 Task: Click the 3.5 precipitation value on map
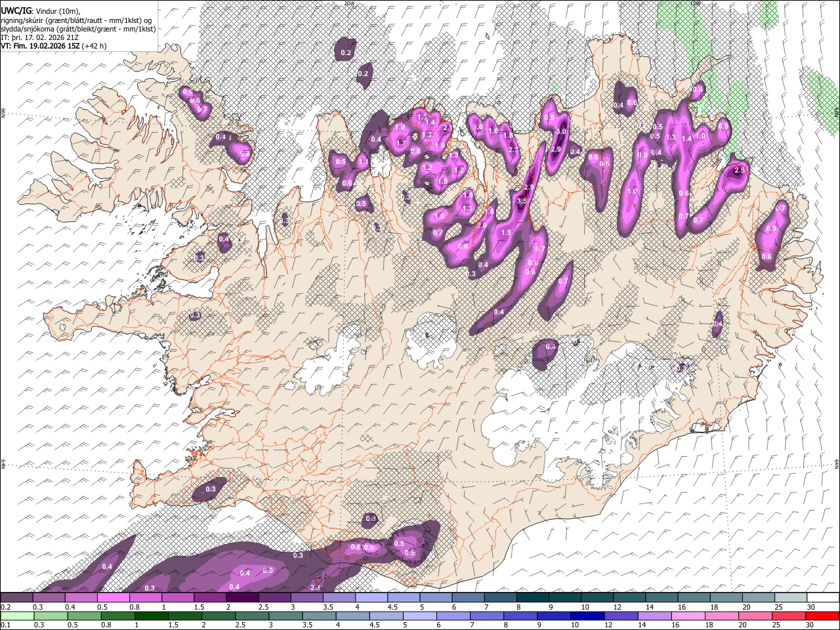tap(522, 201)
